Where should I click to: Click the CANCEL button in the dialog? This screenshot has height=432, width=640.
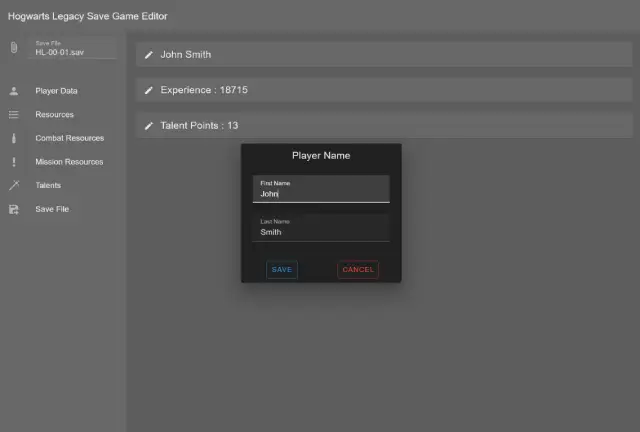coord(358,269)
